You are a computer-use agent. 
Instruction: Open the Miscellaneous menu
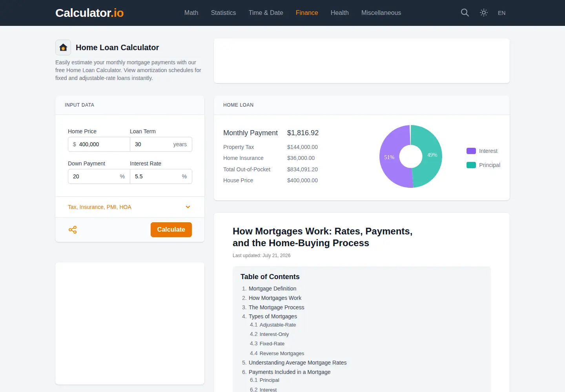point(381,13)
